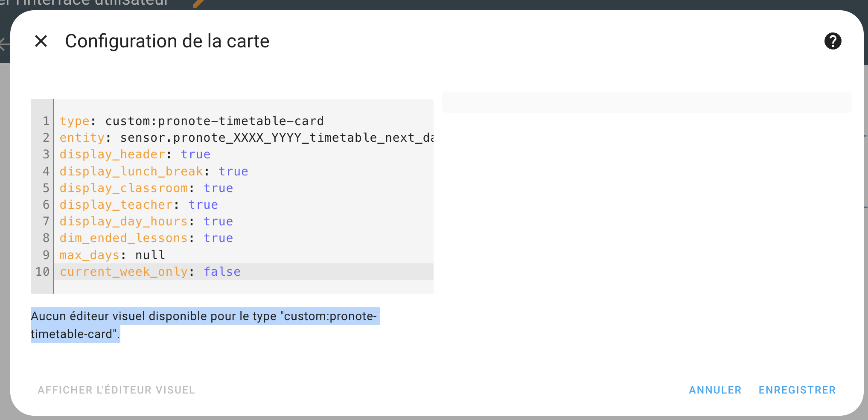Screen dimensions: 868x420
Task: Click AFFICHER L'ÉDITEUR VISUEL
Action: 116,390
